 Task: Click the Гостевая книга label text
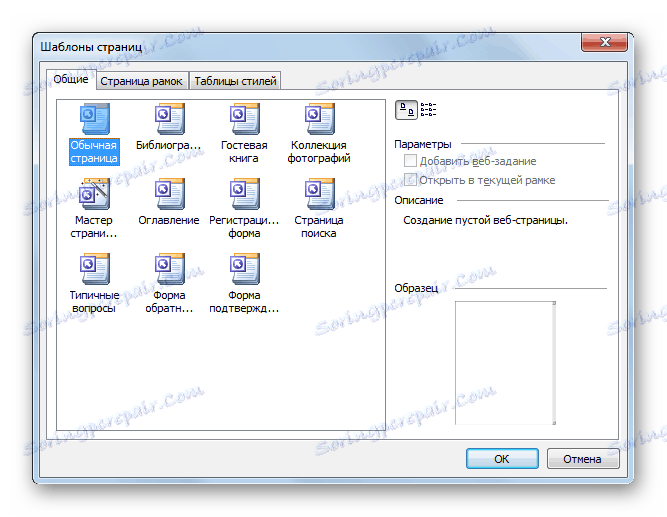[x=244, y=152]
